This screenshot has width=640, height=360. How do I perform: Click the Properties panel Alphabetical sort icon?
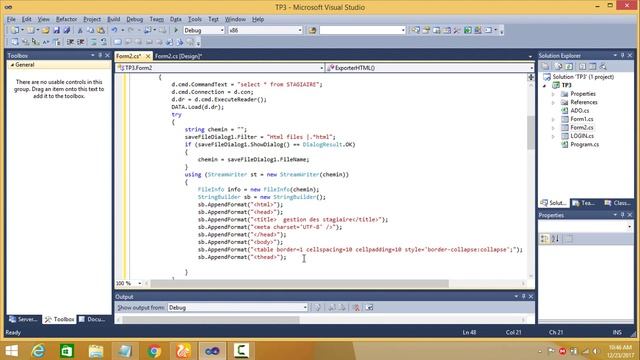click(x=556, y=239)
